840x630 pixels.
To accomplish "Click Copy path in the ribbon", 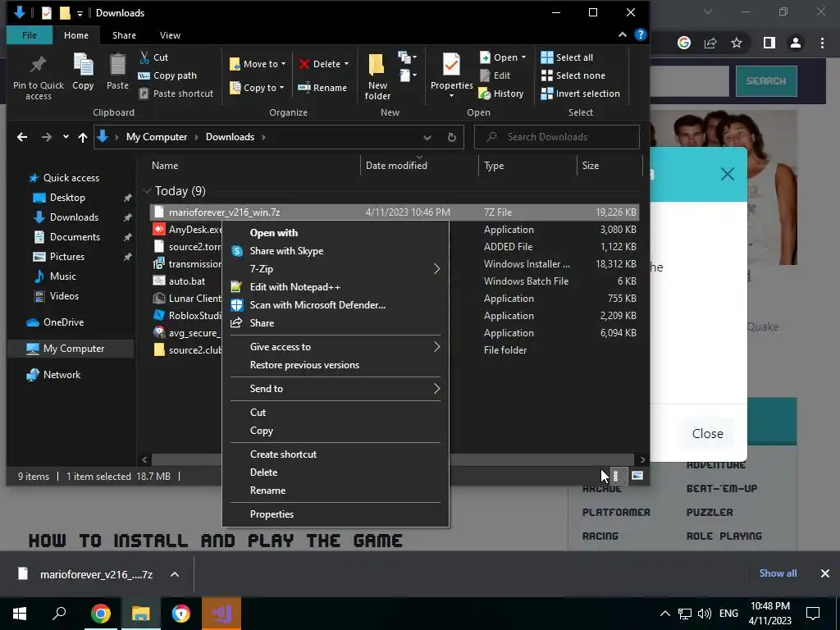I will (x=167, y=75).
